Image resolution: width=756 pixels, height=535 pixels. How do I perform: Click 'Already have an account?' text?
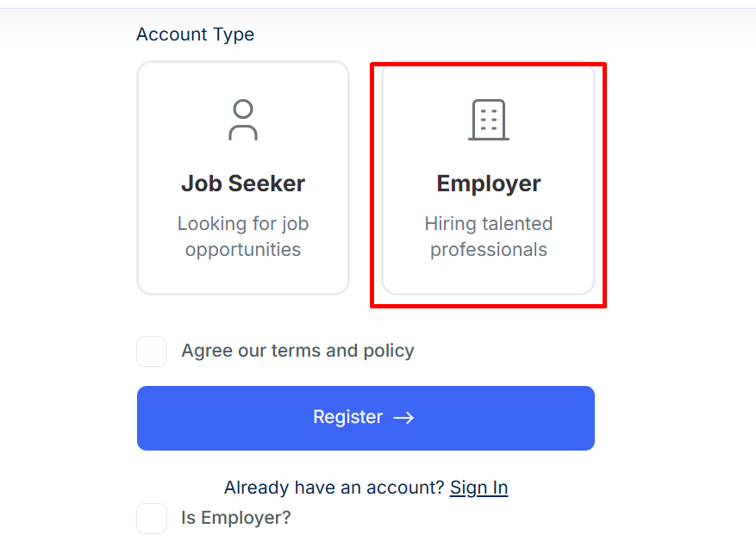tap(334, 488)
